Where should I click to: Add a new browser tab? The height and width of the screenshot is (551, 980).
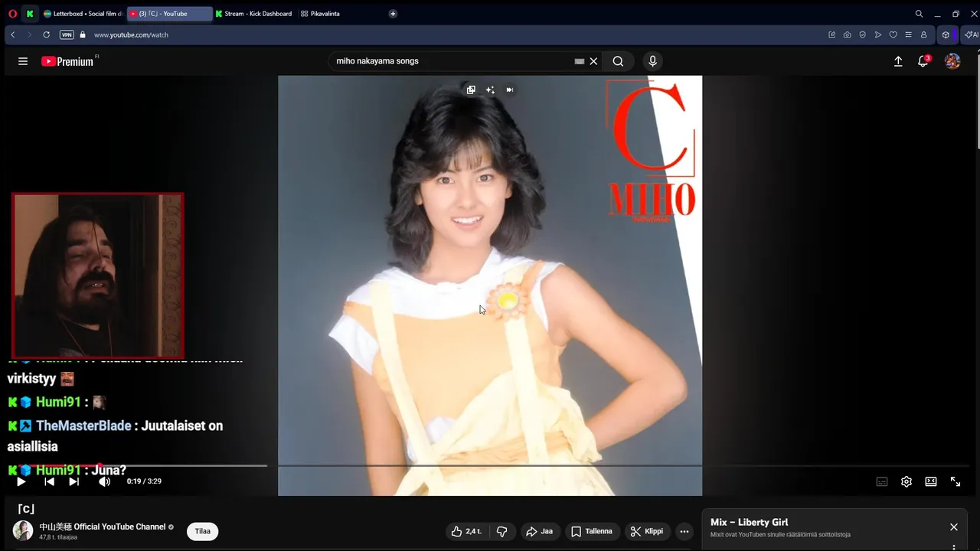pos(393,14)
